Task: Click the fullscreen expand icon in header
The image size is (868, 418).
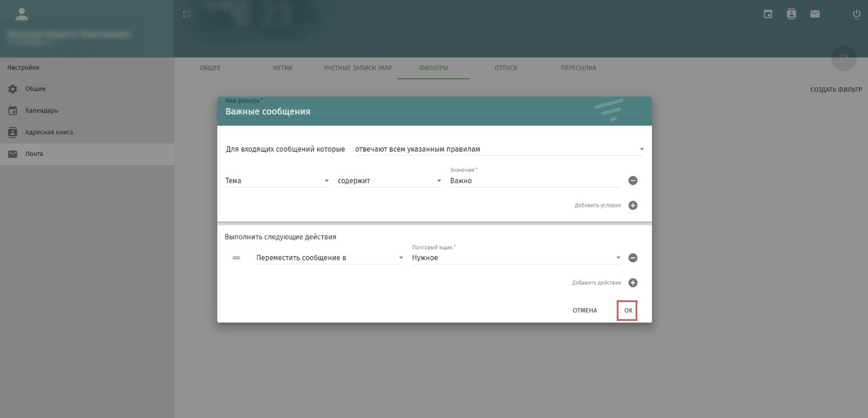Action: pyautogui.click(x=187, y=13)
